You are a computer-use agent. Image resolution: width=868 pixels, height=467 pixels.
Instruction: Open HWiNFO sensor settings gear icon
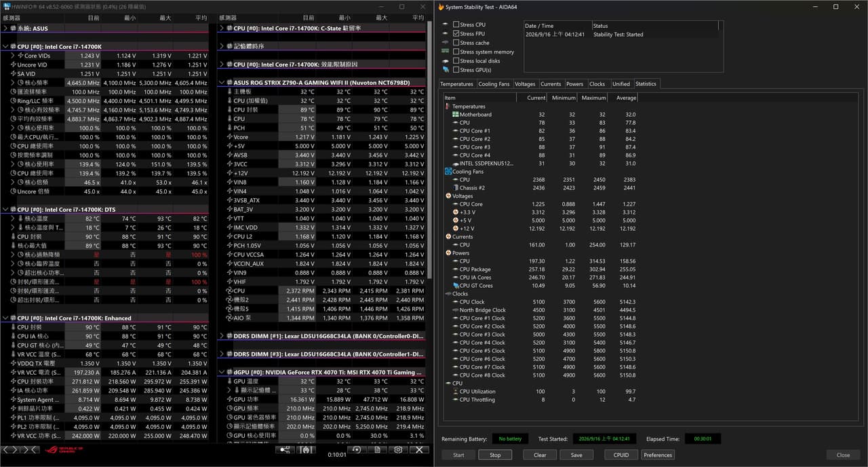point(398,449)
